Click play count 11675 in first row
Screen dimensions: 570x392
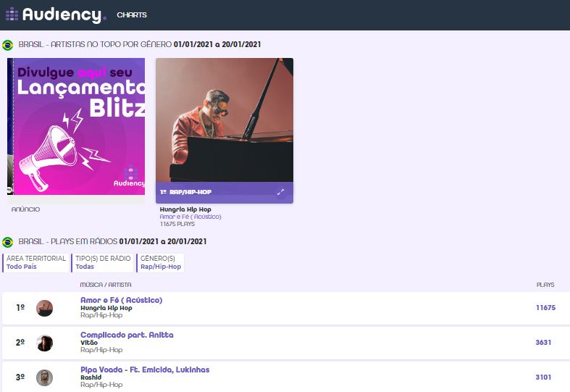(x=545, y=308)
